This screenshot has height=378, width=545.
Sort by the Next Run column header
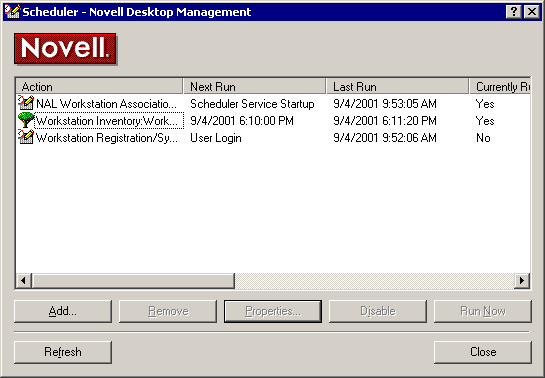(x=255, y=86)
